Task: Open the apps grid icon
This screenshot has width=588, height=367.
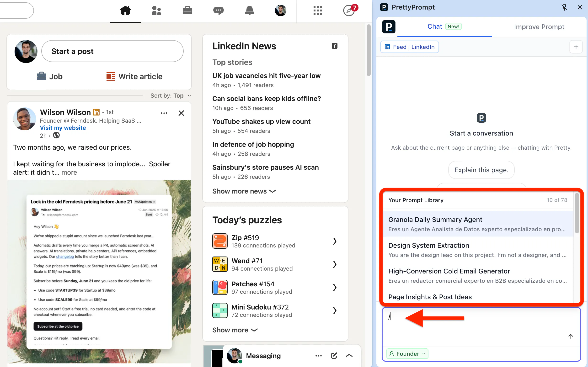Action: coord(318,10)
